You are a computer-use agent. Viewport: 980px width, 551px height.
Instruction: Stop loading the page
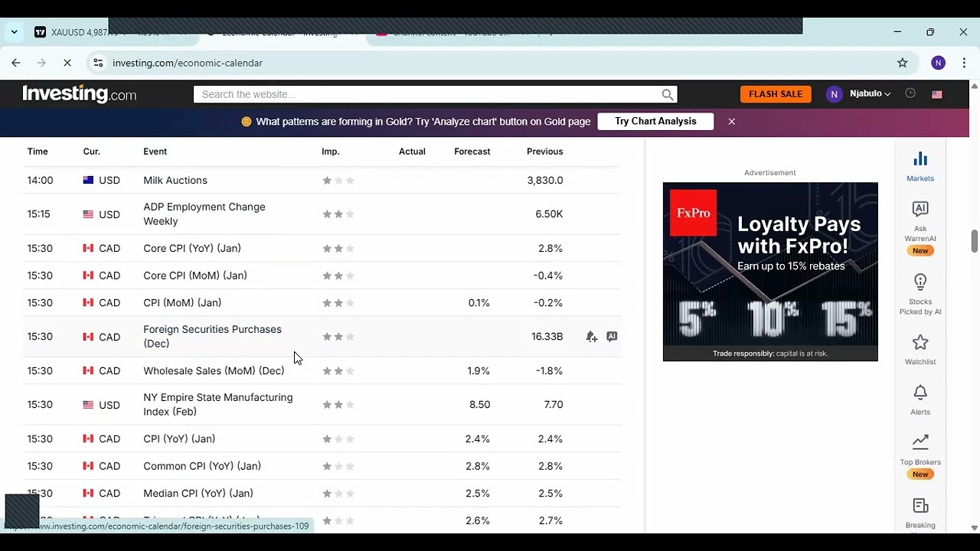click(x=67, y=63)
